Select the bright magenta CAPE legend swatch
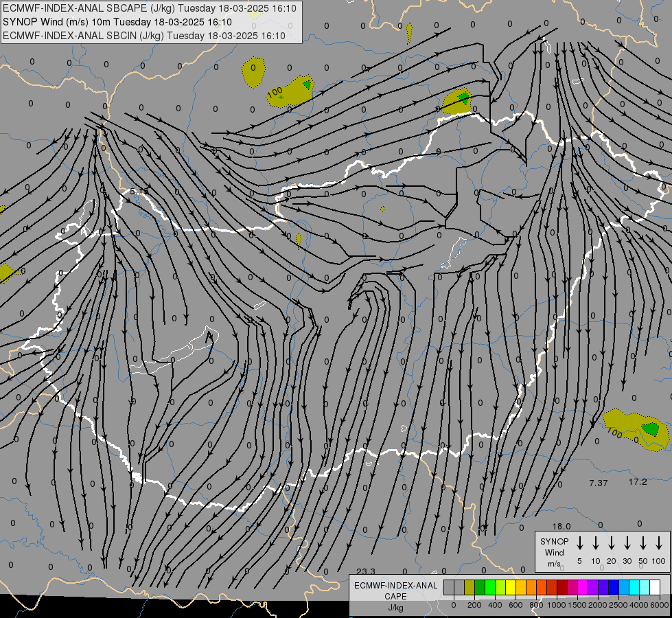Screen dimensions: 672x618 [x=583, y=587]
